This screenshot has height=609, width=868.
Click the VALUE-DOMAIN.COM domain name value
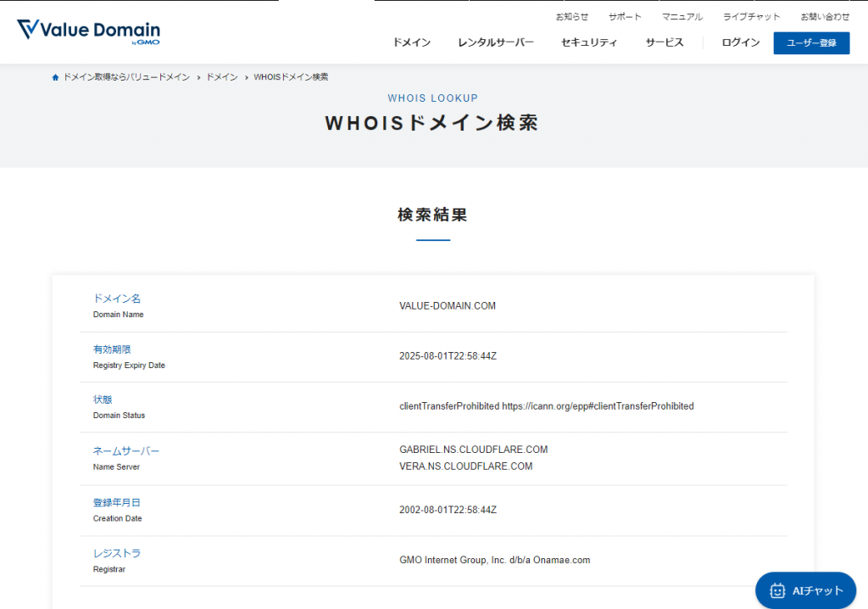(448, 306)
